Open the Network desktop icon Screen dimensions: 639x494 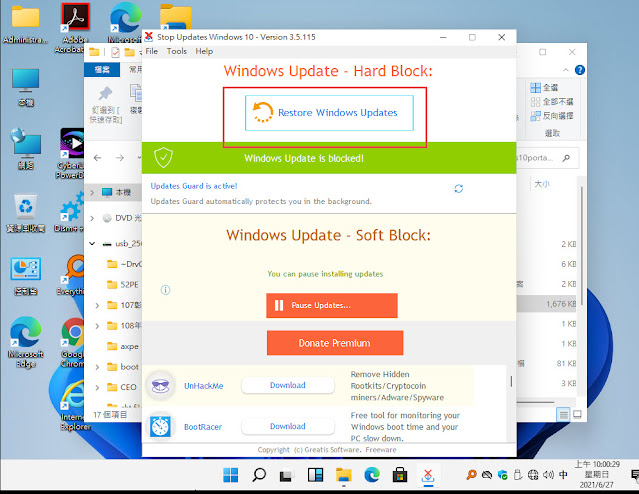click(26, 150)
